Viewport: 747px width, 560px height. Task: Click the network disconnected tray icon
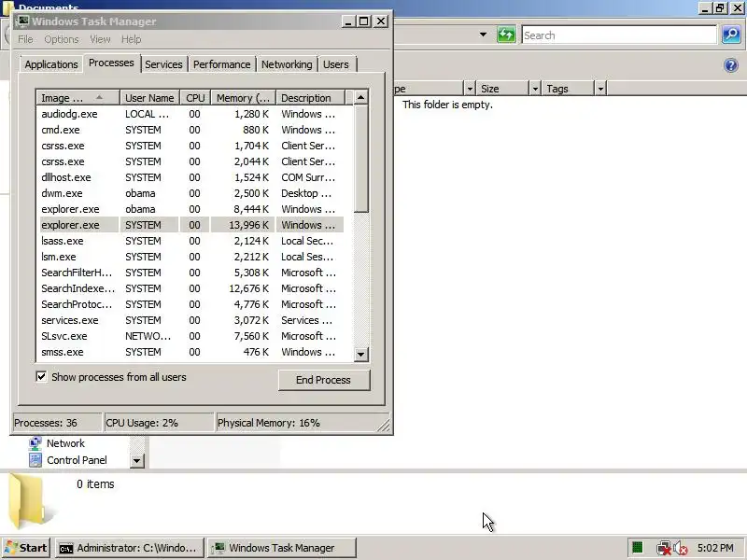663,548
